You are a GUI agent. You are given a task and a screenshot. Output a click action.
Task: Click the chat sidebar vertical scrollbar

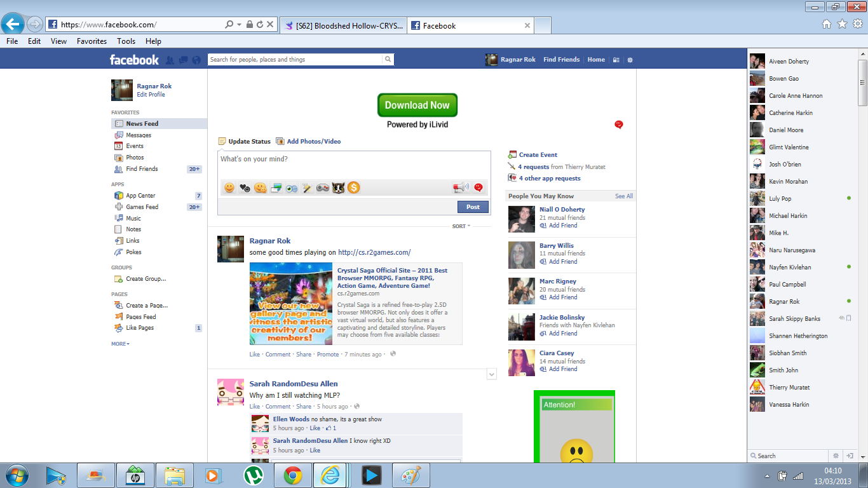click(x=862, y=83)
